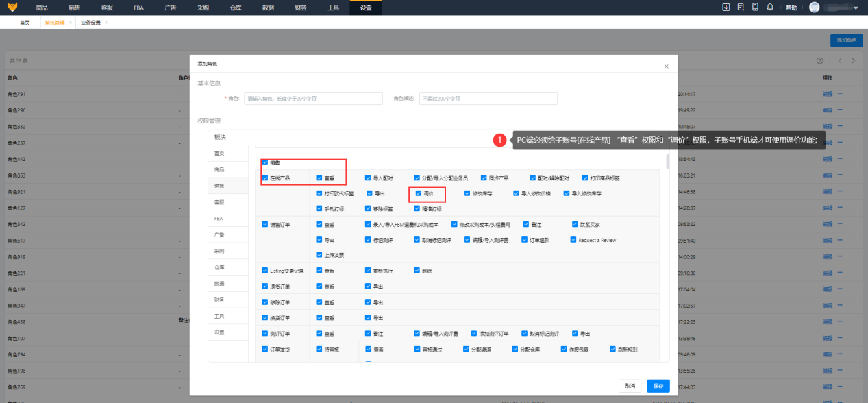Click the blue 添加角色 button
Image resolution: width=868 pixels, height=403 pixels.
[x=846, y=40]
